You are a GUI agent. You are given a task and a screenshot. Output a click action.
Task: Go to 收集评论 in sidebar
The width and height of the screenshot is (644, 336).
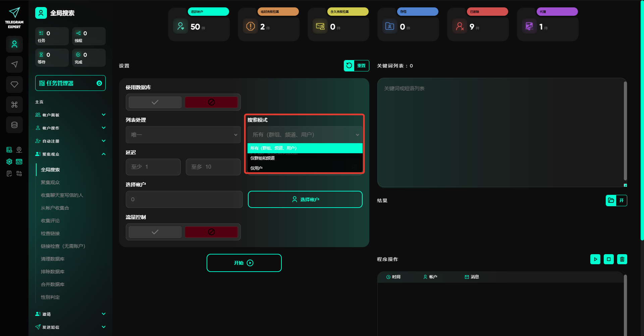(50, 221)
